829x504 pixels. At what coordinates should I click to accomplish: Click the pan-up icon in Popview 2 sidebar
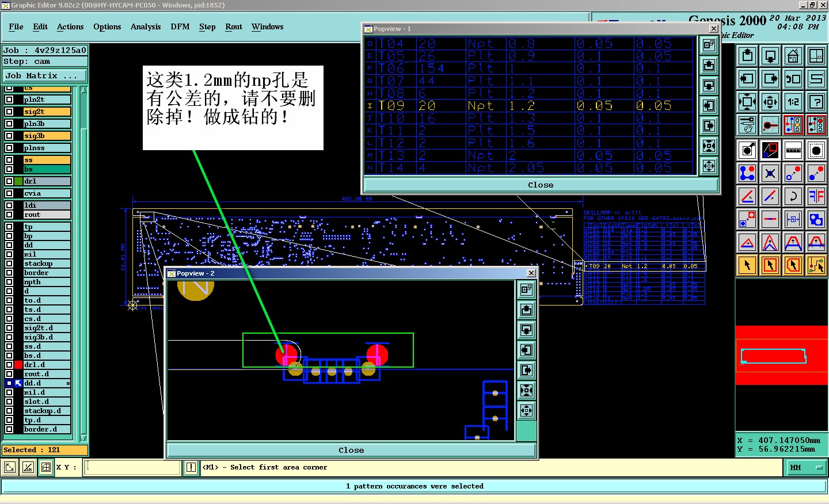[x=526, y=310]
